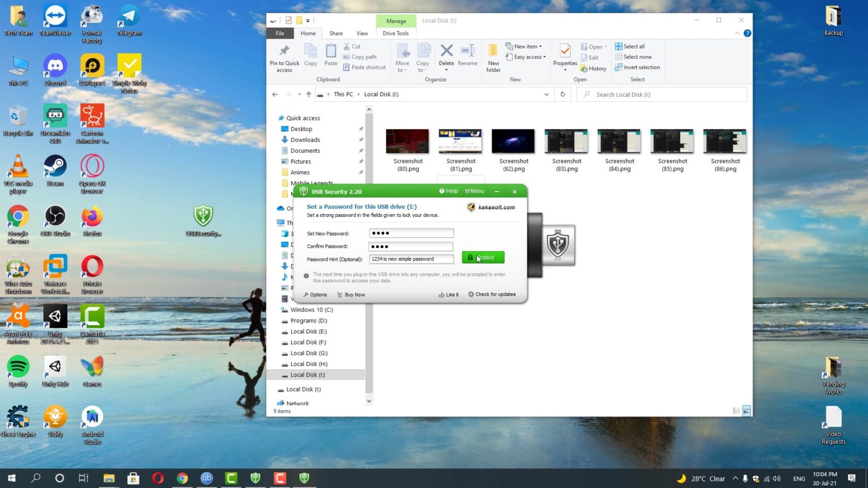This screenshot has width=868, height=488.
Task: Open the USB Security Menu
Action: pyautogui.click(x=474, y=191)
